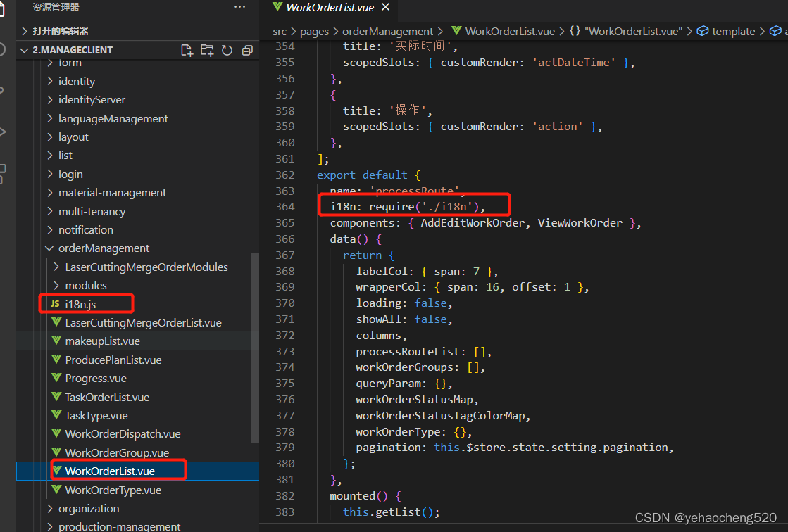The width and height of the screenshot is (788, 532).
Task: Click the 资源管理器 explorer panel title
Action: click(x=56, y=7)
